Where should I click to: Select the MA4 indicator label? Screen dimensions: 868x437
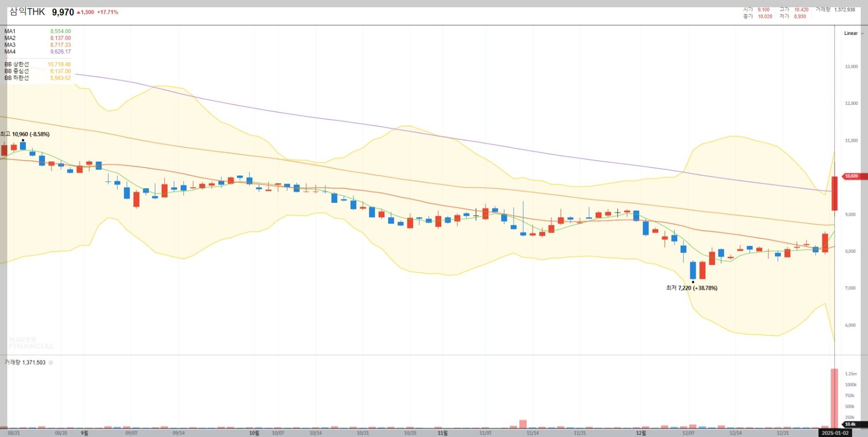coord(10,51)
